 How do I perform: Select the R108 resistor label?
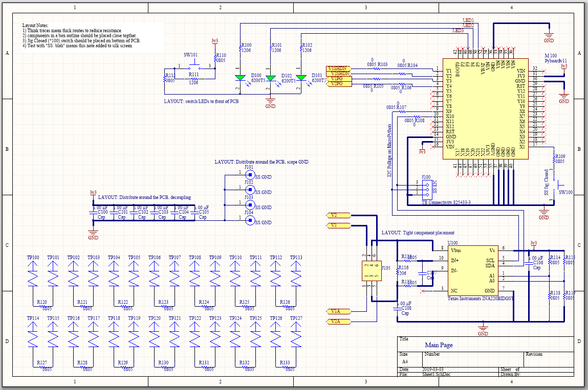(x=420, y=121)
